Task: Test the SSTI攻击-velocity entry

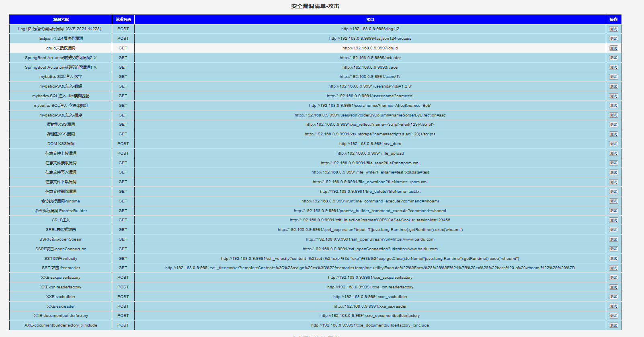Action: [613, 259]
